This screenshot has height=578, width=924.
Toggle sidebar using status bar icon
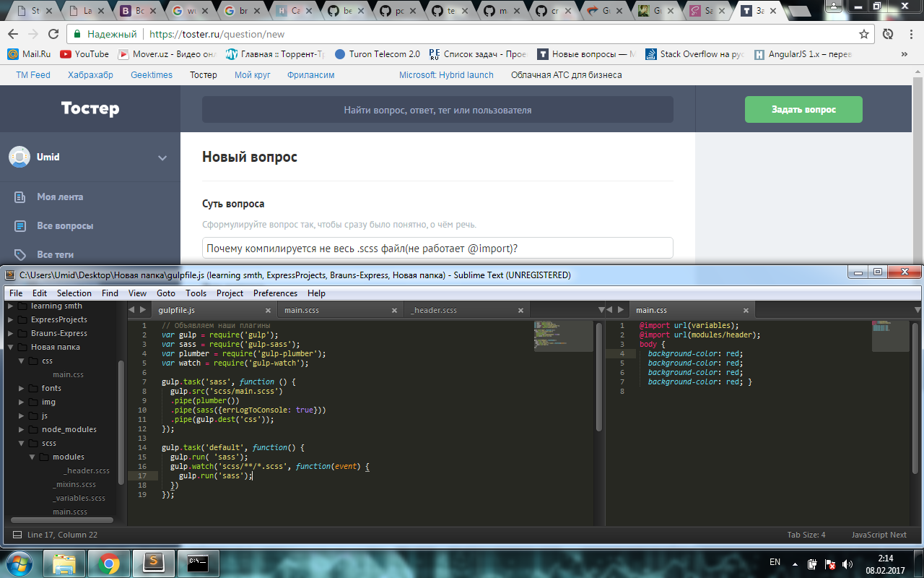(x=17, y=535)
